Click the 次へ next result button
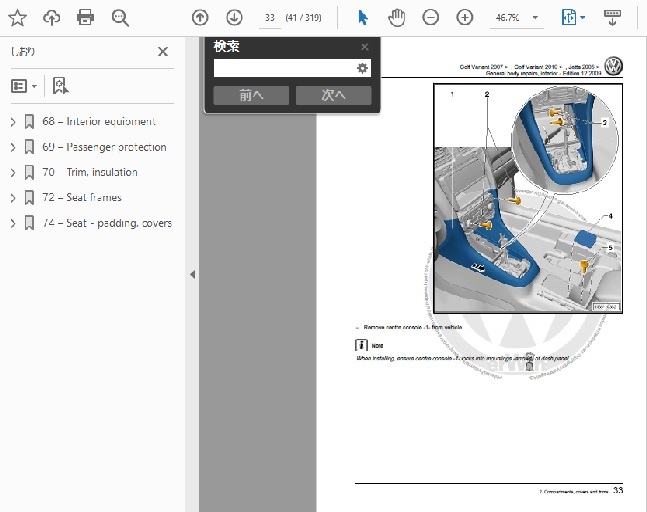 point(333,95)
